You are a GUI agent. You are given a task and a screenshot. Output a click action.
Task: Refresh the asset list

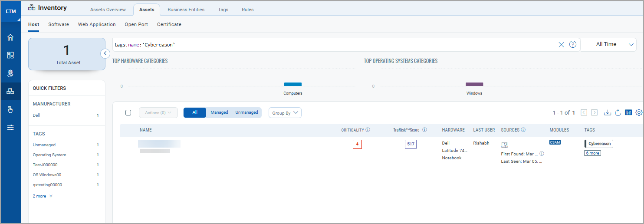(618, 112)
